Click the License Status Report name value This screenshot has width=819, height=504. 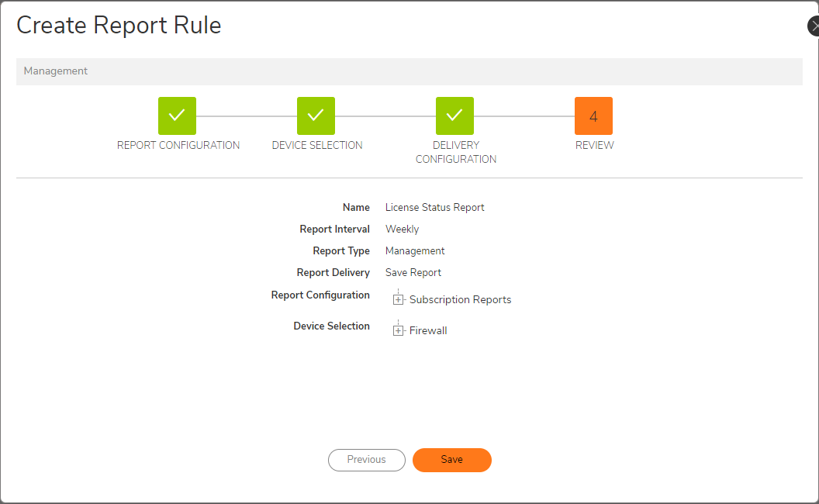[x=434, y=208]
